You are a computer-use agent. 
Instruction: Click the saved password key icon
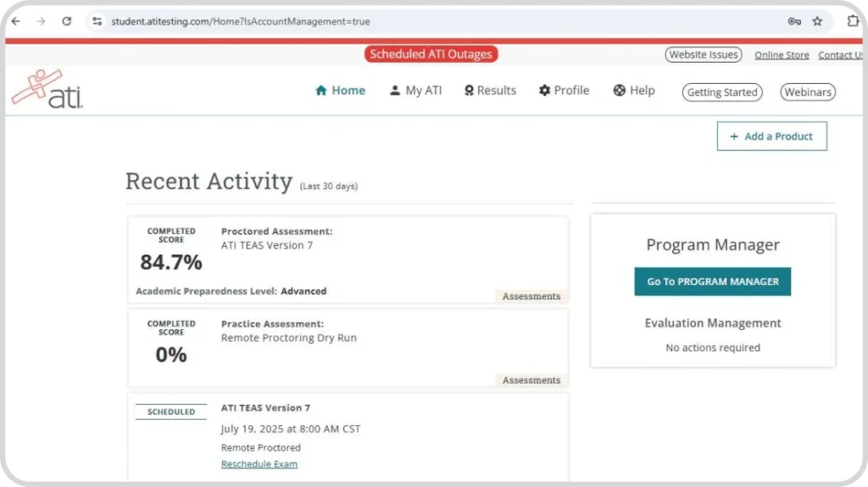click(x=794, y=21)
